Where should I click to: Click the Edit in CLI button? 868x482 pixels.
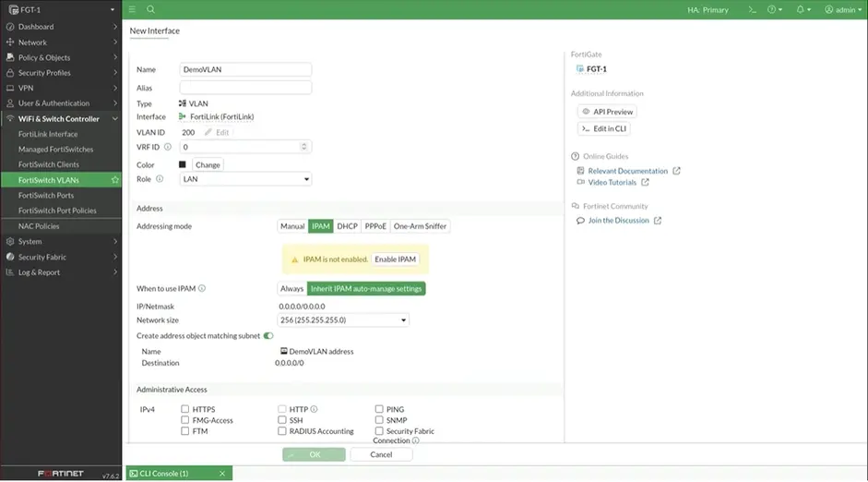coord(604,128)
